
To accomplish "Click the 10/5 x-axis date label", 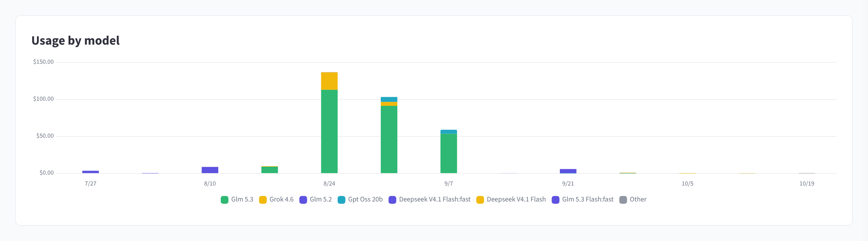I will (687, 184).
